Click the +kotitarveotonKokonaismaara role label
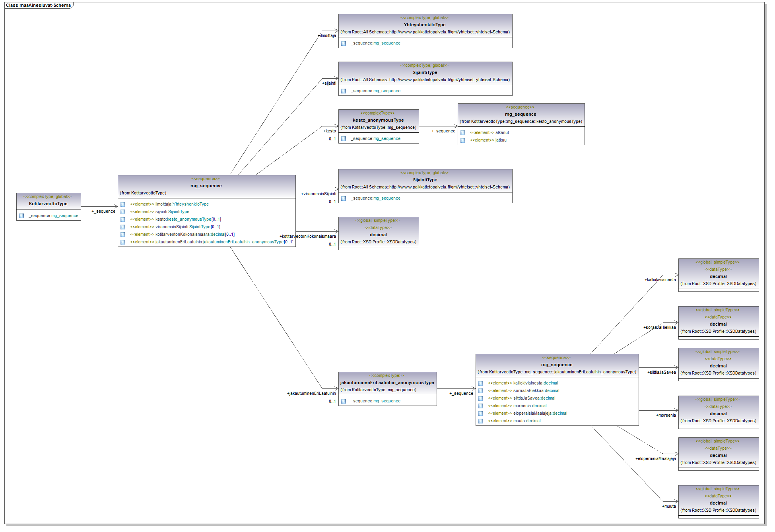 point(308,236)
